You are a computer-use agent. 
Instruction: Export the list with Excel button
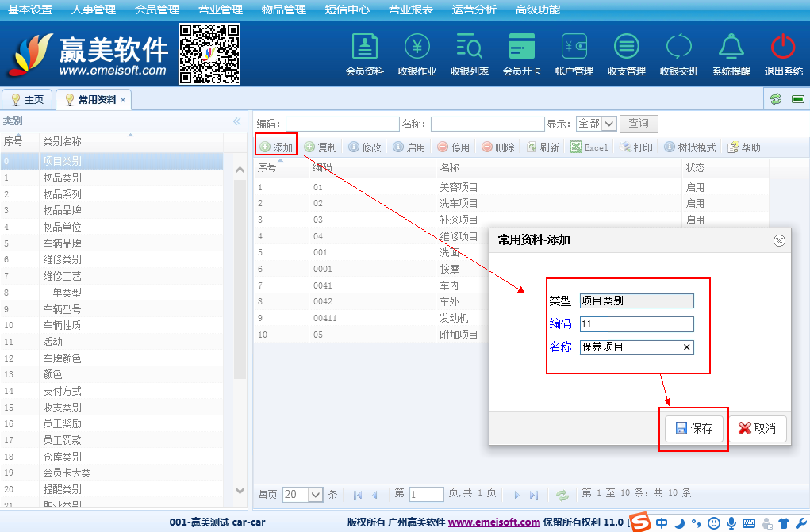click(589, 147)
